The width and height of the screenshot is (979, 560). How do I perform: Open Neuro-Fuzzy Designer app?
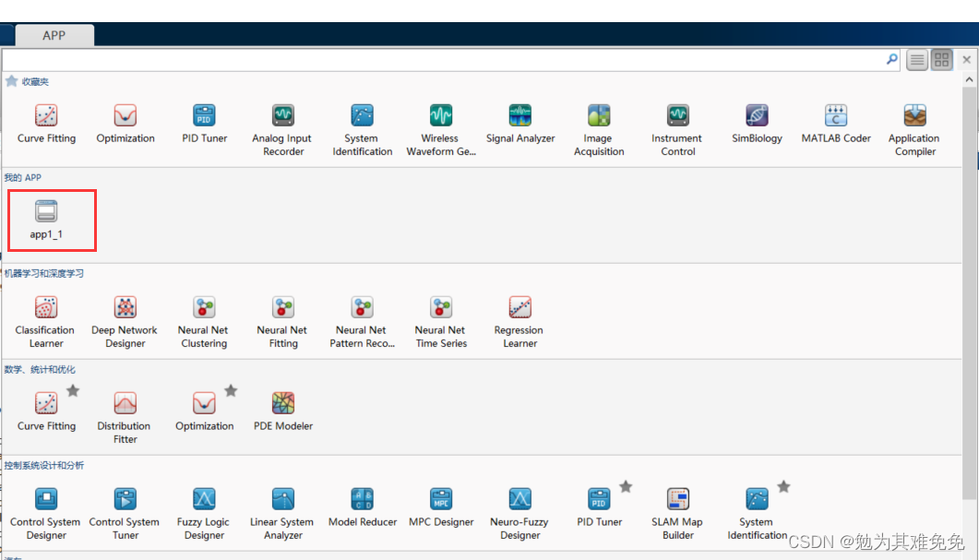pyautogui.click(x=520, y=513)
